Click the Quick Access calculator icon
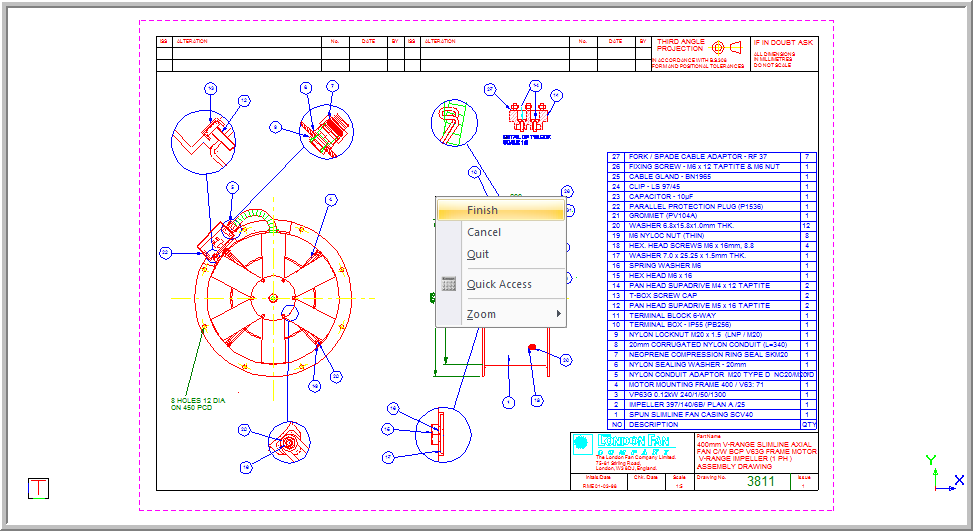The height and width of the screenshot is (531, 973). click(449, 284)
